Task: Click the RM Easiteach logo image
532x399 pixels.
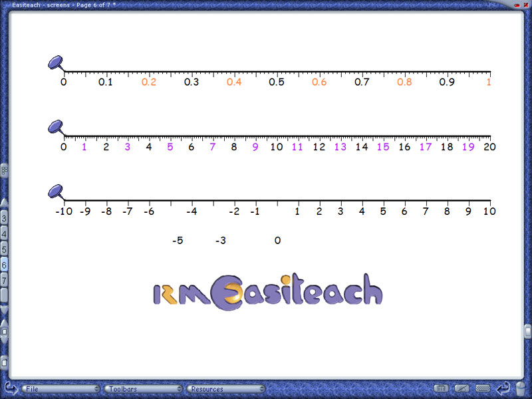Action: click(268, 291)
